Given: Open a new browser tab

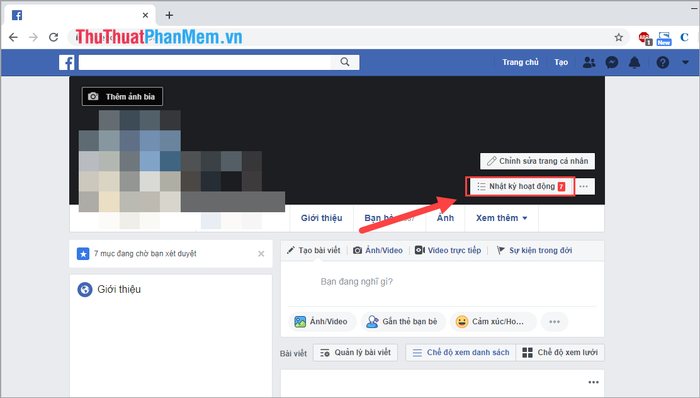Looking at the screenshot, I should coord(169,15).
